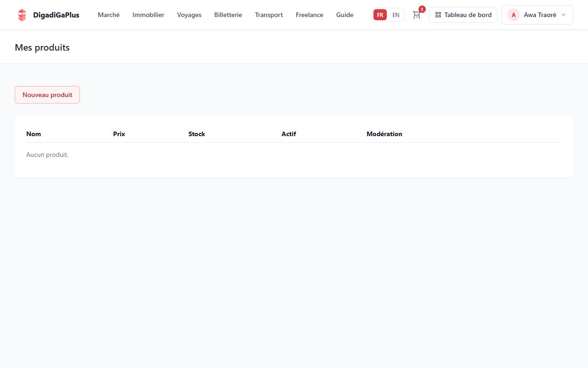Switch language to FR
Image resolution: width=588 pixels, height=368 pixels.
click(x=380, y=15)
